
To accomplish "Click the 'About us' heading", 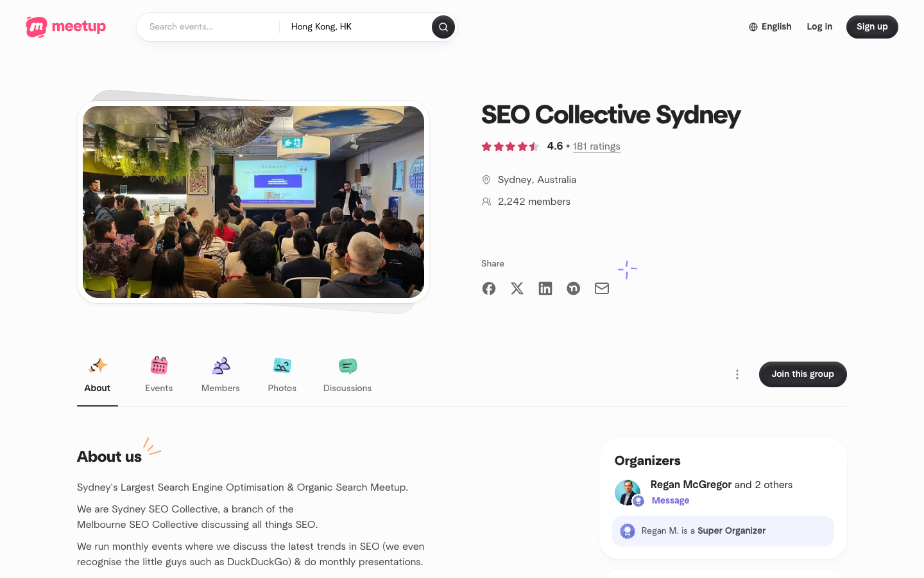I will point(109,457).
